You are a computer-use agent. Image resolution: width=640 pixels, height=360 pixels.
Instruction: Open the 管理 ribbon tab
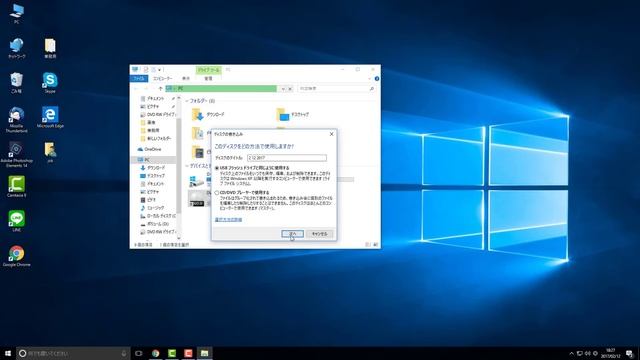click(x=209, y=78)
